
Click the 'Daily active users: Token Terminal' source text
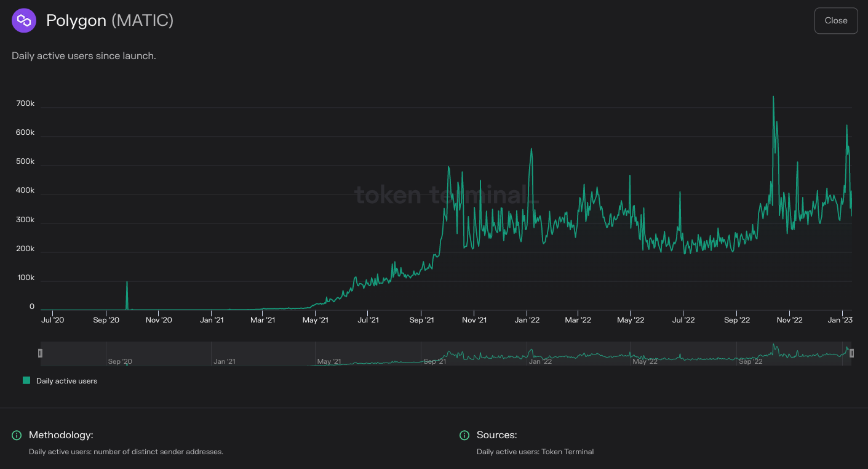536,451
